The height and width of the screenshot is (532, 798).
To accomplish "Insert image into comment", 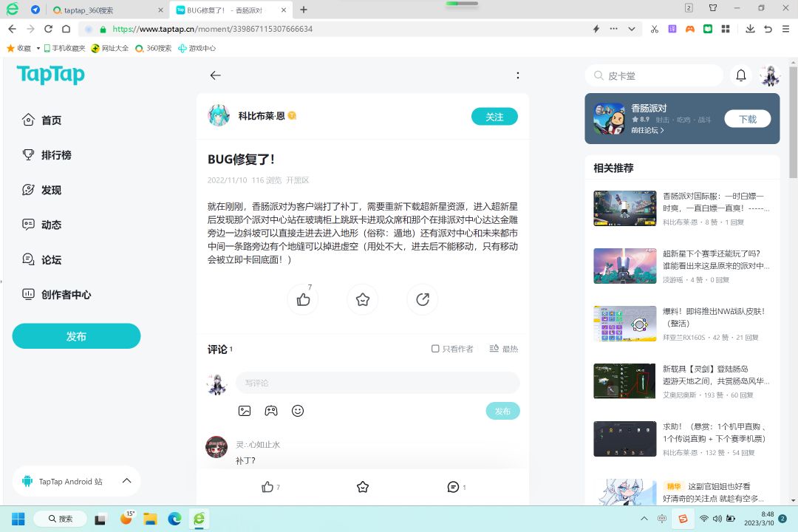I will pyautogui.click(x=245, y=411).
